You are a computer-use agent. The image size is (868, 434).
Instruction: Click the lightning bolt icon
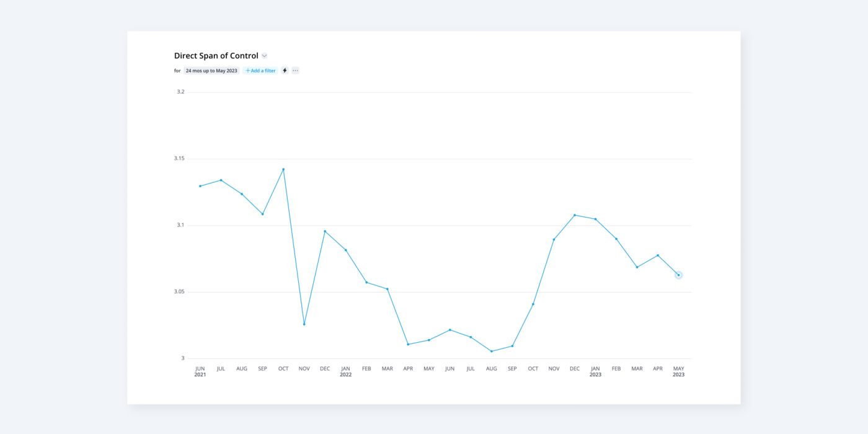[285, 71]
